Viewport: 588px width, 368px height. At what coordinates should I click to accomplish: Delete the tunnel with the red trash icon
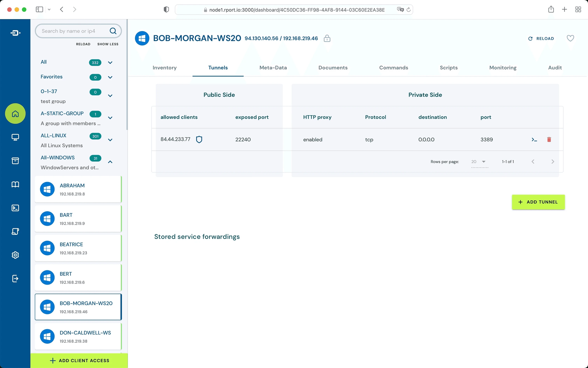(x=549, y=139)
